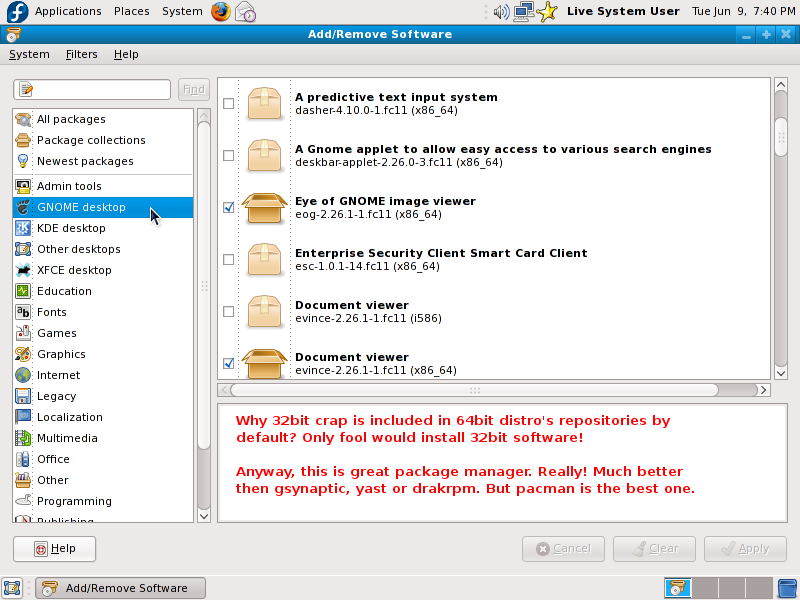Click the Live System User label
The height and width of the screenshot is (600, 800).
tap(623, 11)
